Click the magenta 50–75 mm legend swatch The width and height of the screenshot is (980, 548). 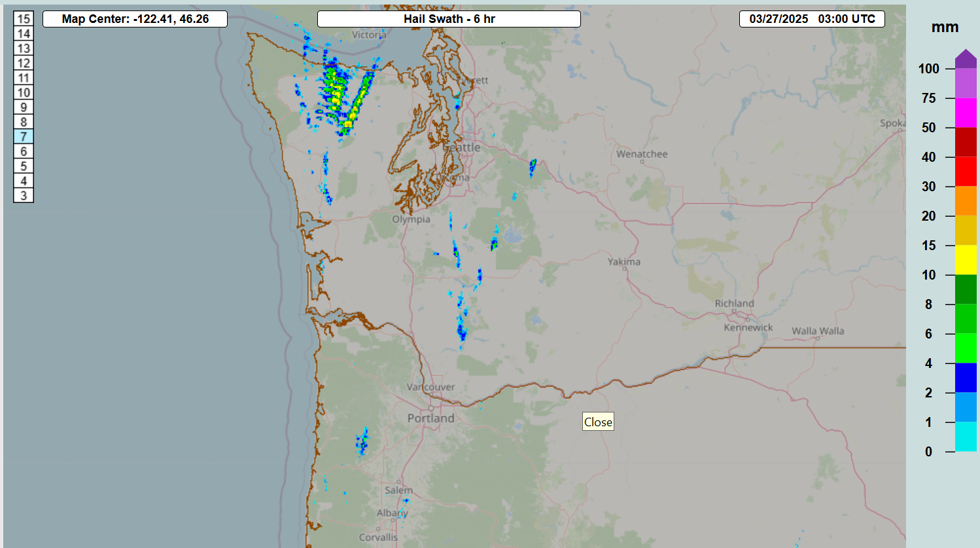pos(966,113)
